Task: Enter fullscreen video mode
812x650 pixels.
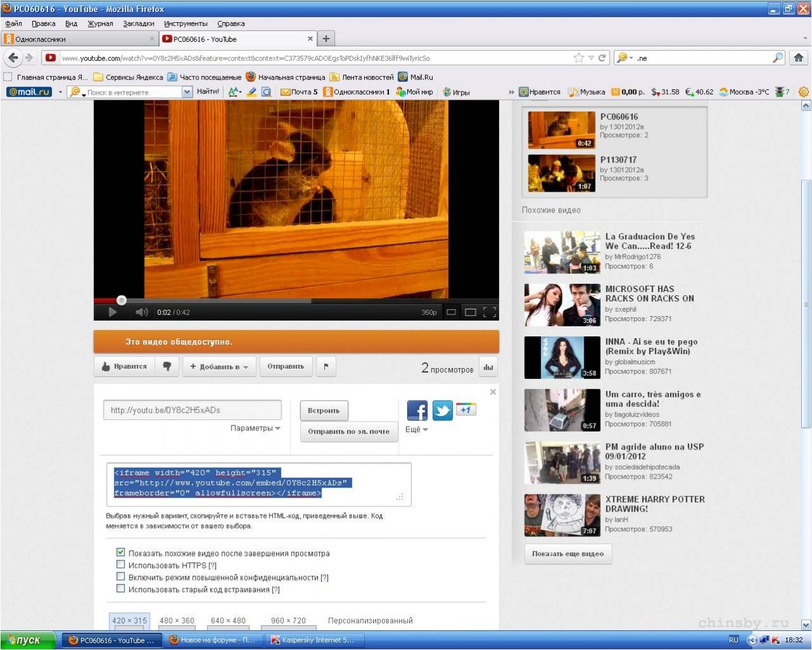Action: [489, 312]
